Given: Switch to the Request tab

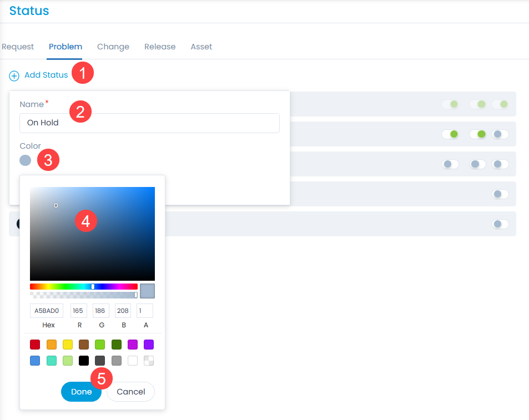Looking at the screenshot, I should pyautogui.click(x=17, y=47).
